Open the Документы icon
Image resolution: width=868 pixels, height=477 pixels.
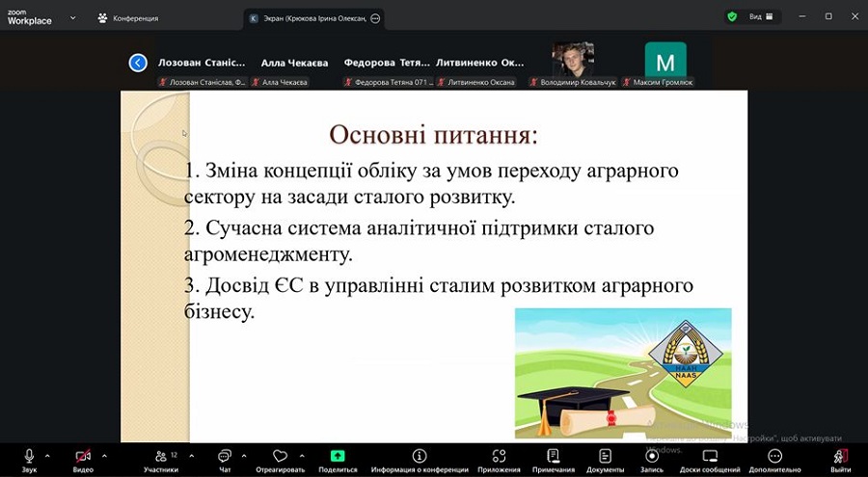pos(605,457)
